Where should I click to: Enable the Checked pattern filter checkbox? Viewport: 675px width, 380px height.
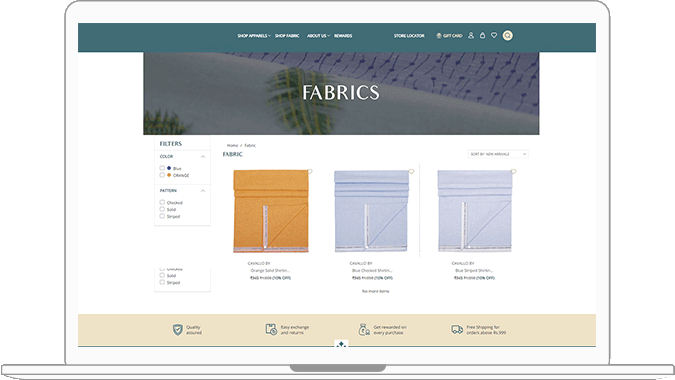pyautogui.click(x=162, y=202)
